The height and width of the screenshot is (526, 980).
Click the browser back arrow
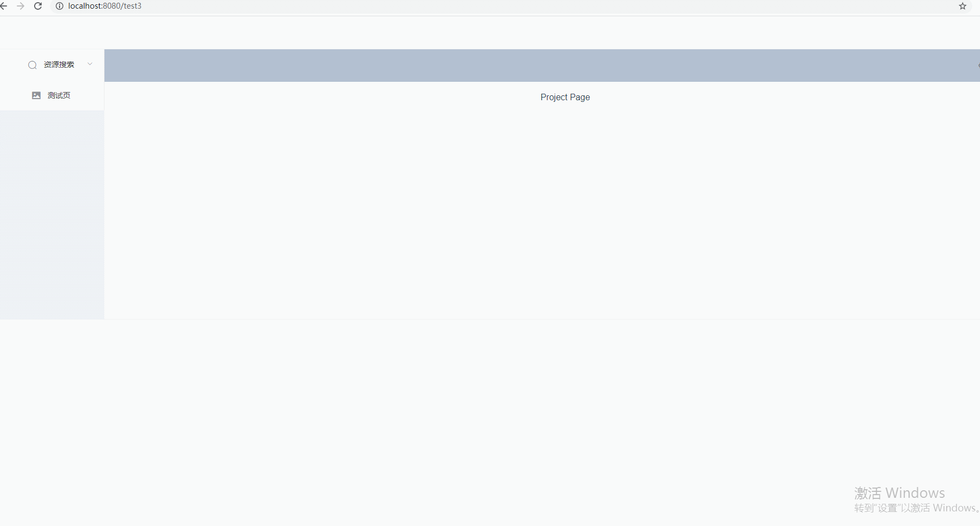pyautogui.click(x=5, y=6)
